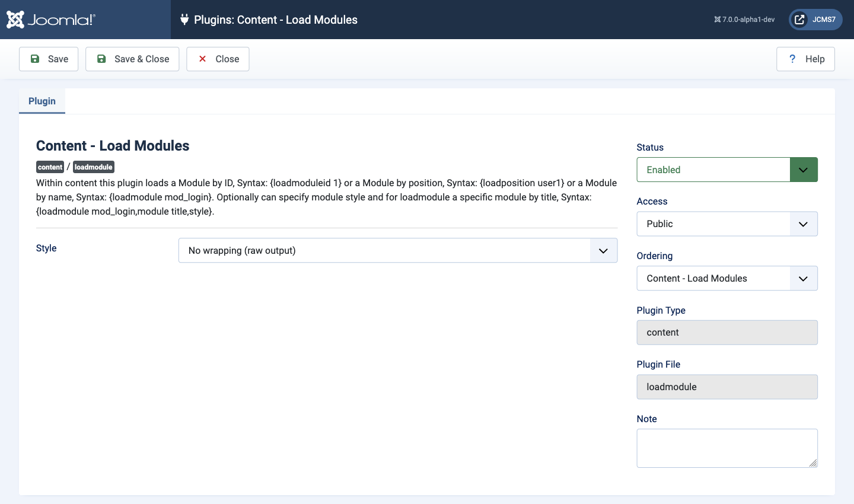Viewport: 854px width, 504px height.
Task: Click the question mark icon on Help
Action: click(792, 59)
